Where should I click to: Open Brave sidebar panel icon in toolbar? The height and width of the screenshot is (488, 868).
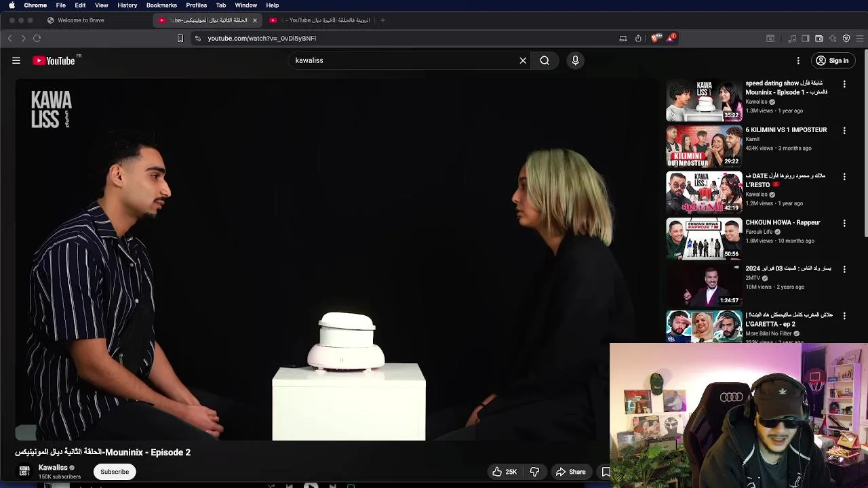tap(806, 39)
